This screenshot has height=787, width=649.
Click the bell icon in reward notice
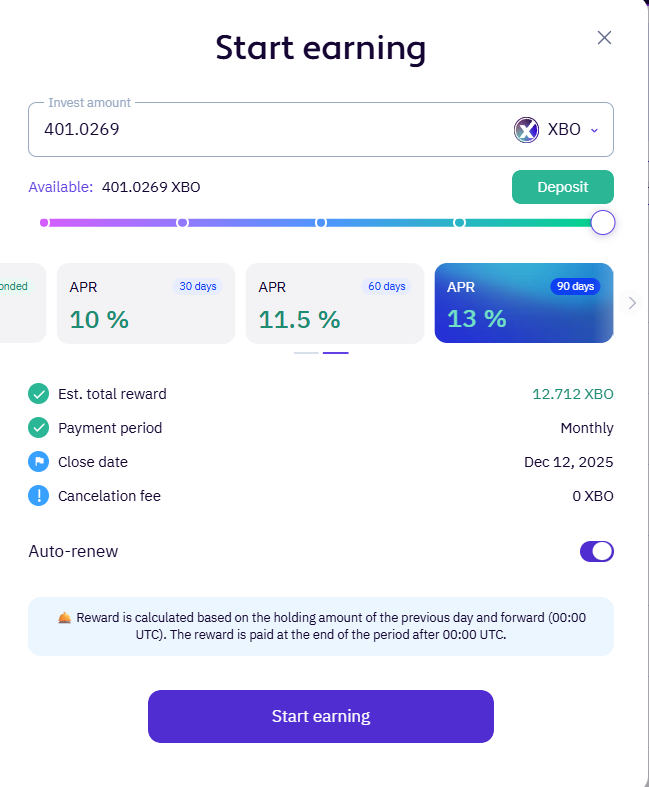[65, 618]
